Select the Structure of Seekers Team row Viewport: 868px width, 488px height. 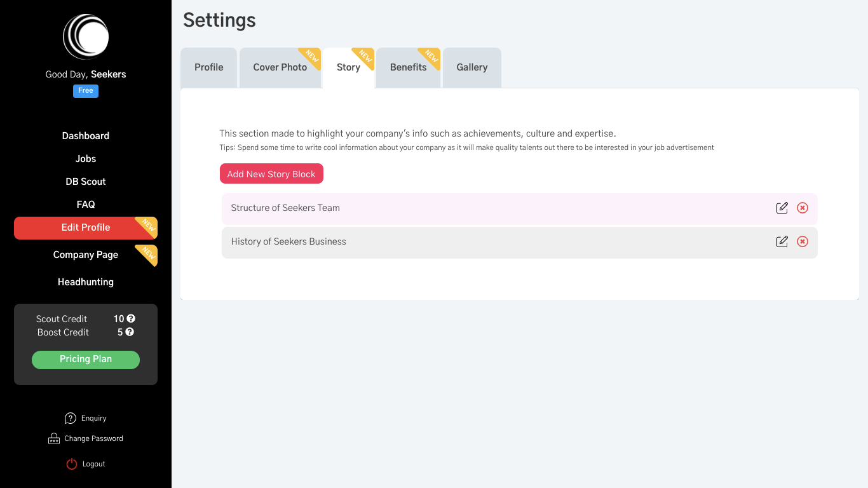pyautogui.click(x=519, y=208)
